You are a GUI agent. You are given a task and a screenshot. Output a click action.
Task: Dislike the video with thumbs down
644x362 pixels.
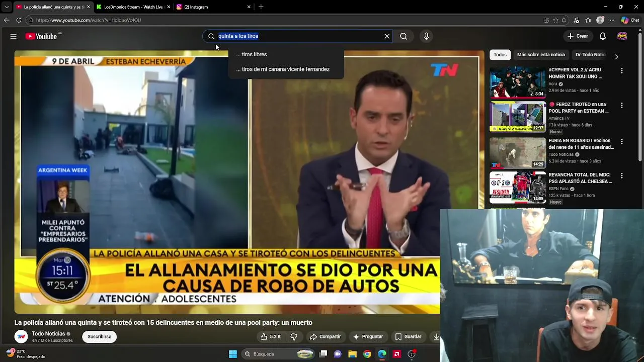pos(294,337)
